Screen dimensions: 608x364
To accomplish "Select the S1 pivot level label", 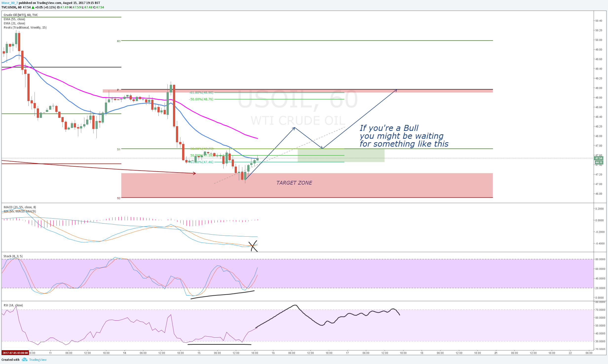I will point(119,149).
